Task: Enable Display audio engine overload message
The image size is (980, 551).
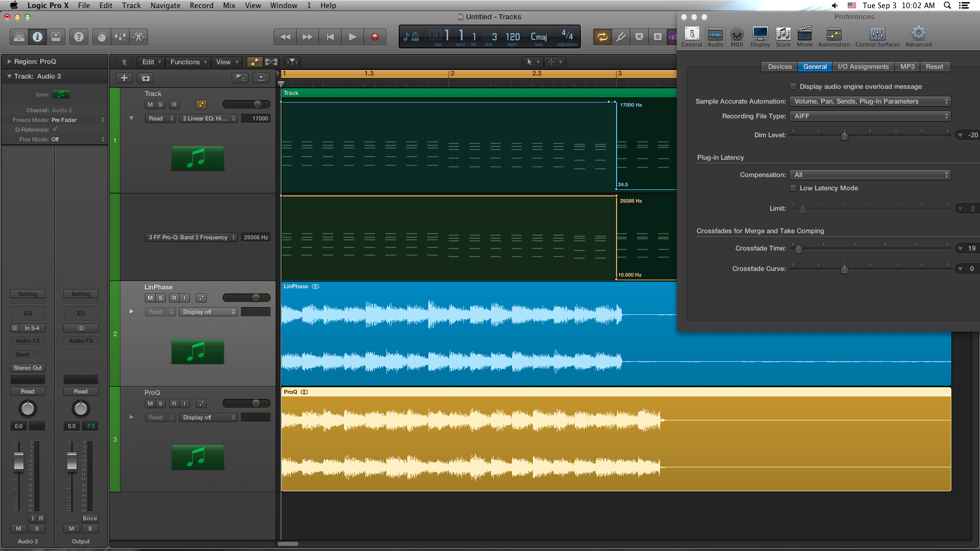Action: pyautogui.click(x=793, y=87)
